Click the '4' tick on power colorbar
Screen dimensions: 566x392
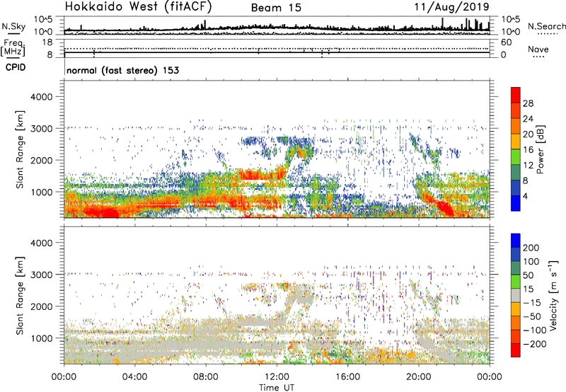coord(525,196)
